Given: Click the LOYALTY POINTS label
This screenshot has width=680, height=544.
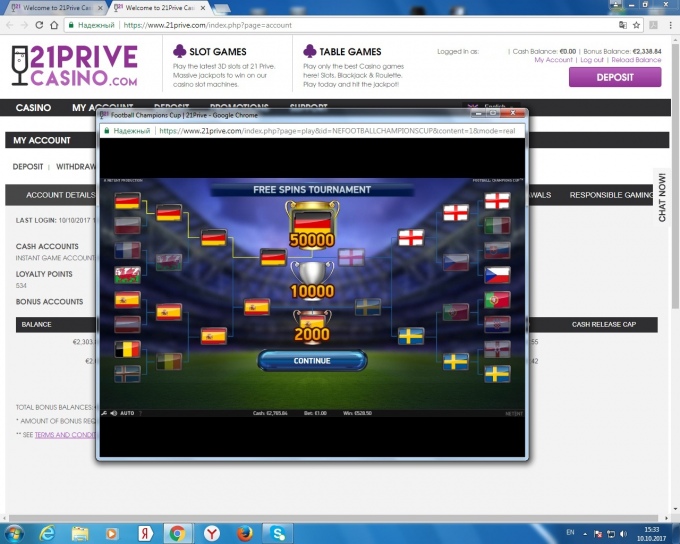Looking at the screenshot, I should 44,274.
